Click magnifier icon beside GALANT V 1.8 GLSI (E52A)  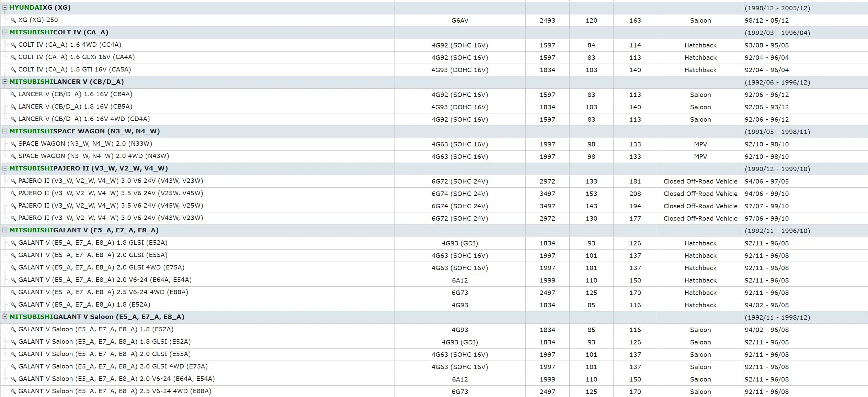[13, 243]
